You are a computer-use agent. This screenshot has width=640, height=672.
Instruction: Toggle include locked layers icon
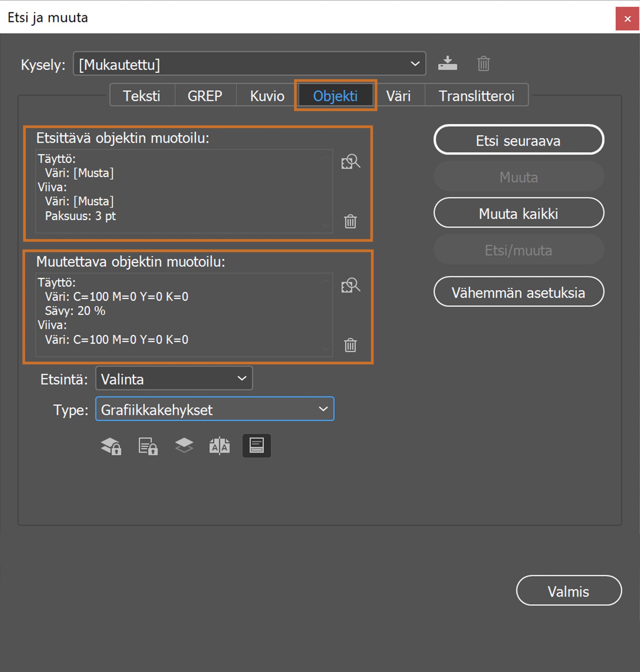tap(111, 446)
